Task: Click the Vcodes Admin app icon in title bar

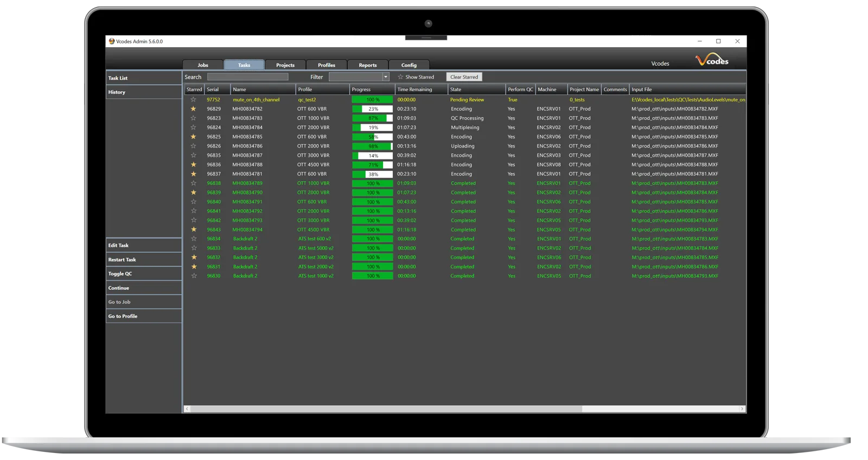Action: tap(112, 41)
